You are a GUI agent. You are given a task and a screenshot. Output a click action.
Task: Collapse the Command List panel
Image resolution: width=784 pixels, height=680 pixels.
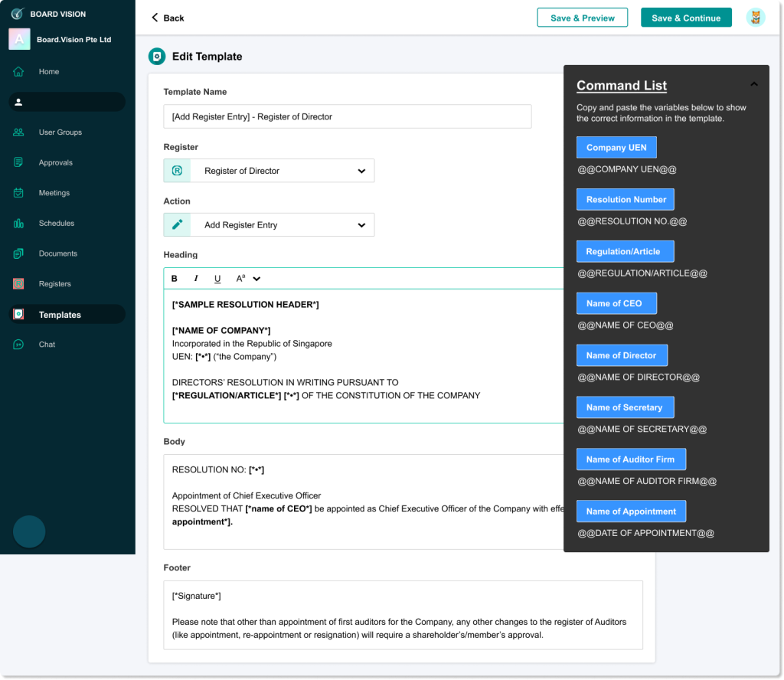tap(753, 84)
